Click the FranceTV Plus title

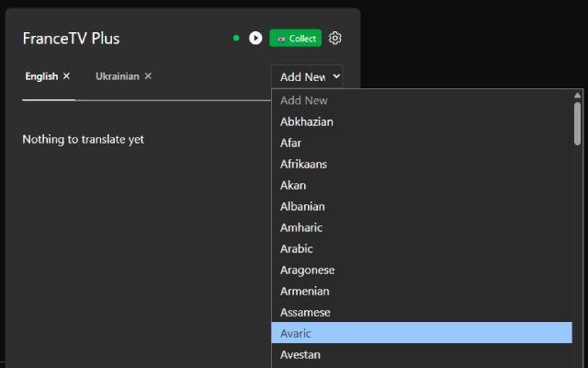pyautogui.click(x=72, y=39)
